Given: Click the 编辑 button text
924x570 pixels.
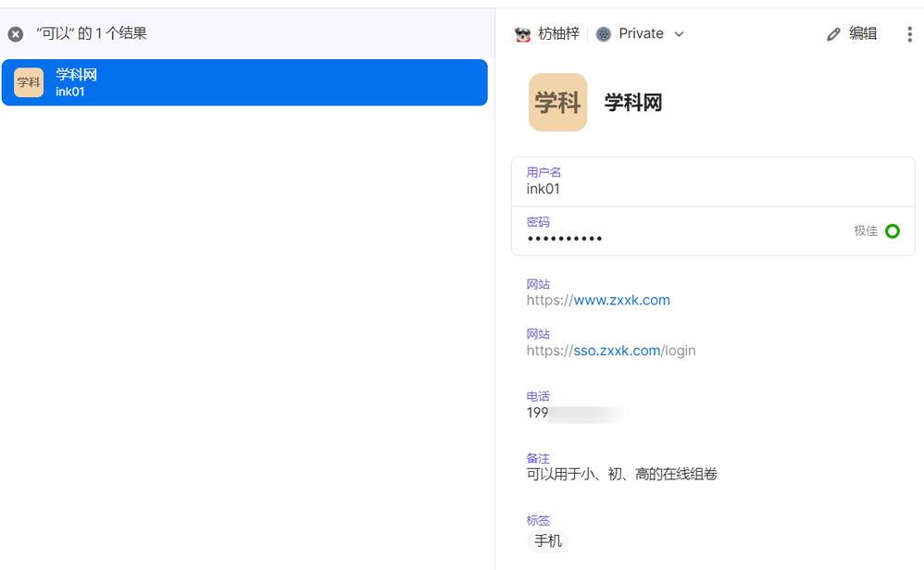Looking at the screenshot, I should click(863, 34).
